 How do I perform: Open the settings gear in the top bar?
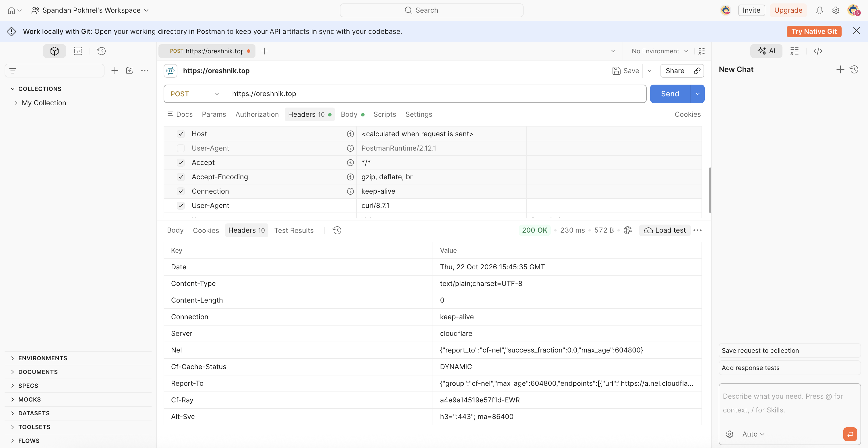[836, 10]
